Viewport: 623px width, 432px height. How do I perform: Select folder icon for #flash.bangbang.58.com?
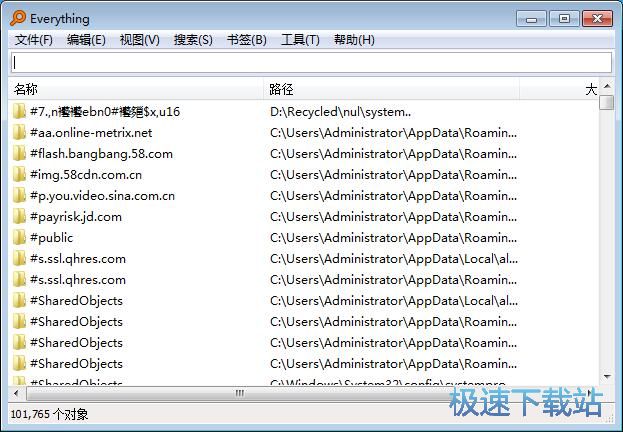click(19, 153)
